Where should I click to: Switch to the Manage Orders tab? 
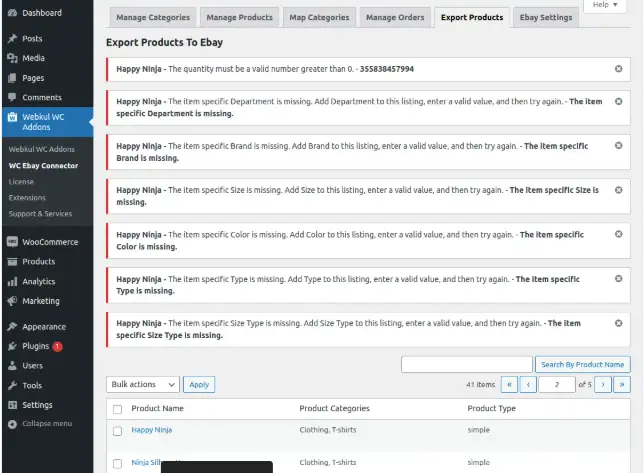pyautogui.click(x=394, y=17)
